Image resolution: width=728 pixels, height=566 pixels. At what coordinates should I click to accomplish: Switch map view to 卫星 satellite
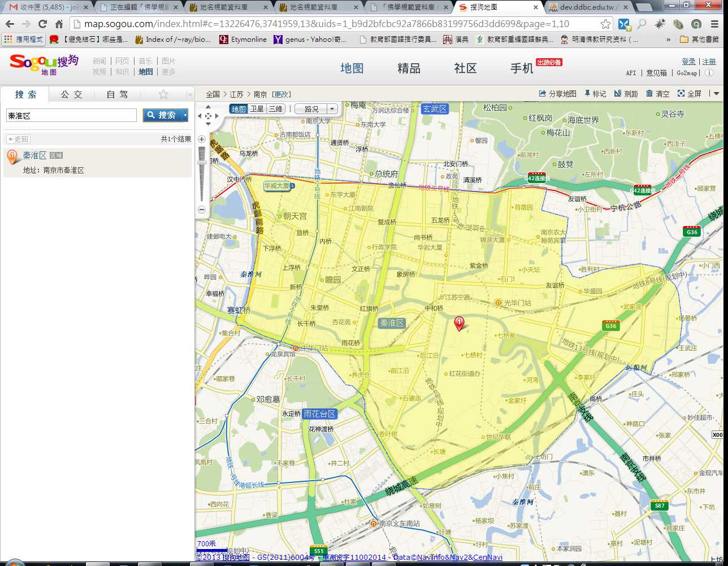[x=257, y=109]
